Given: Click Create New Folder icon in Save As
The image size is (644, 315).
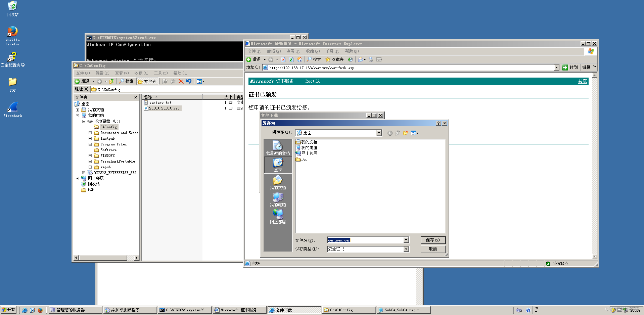Looking at the screenshot, I should tap(406, 133).
